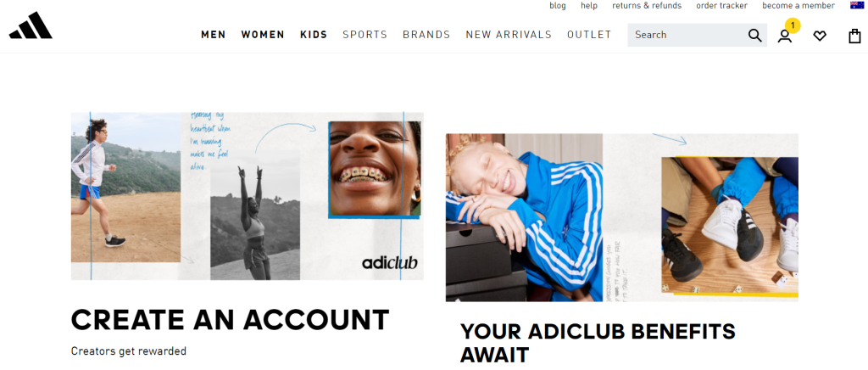This screenshot has height=370, width=868.
Task: Select SPORTS in the navigation bar
Action: pyautogui.click(x=364, y=34)
